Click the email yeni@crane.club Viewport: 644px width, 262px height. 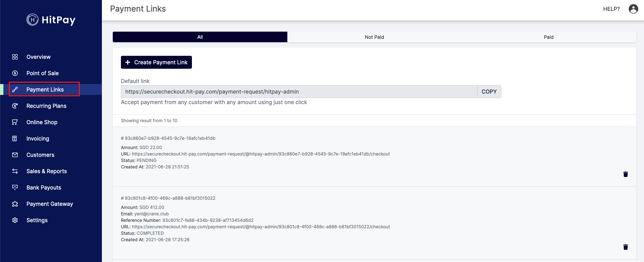pyautogui.click(x=151, y=214)
